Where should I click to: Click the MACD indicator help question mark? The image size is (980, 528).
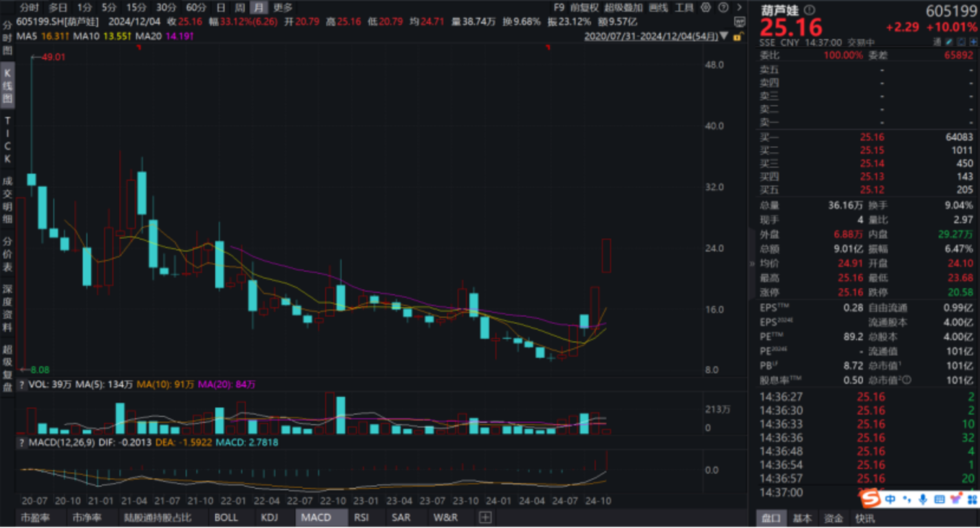(x=22, y=442)
